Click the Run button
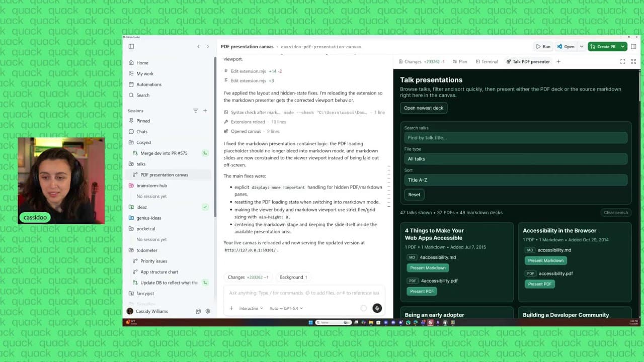This screenshot has height=362, width=644. pos(543,47)
